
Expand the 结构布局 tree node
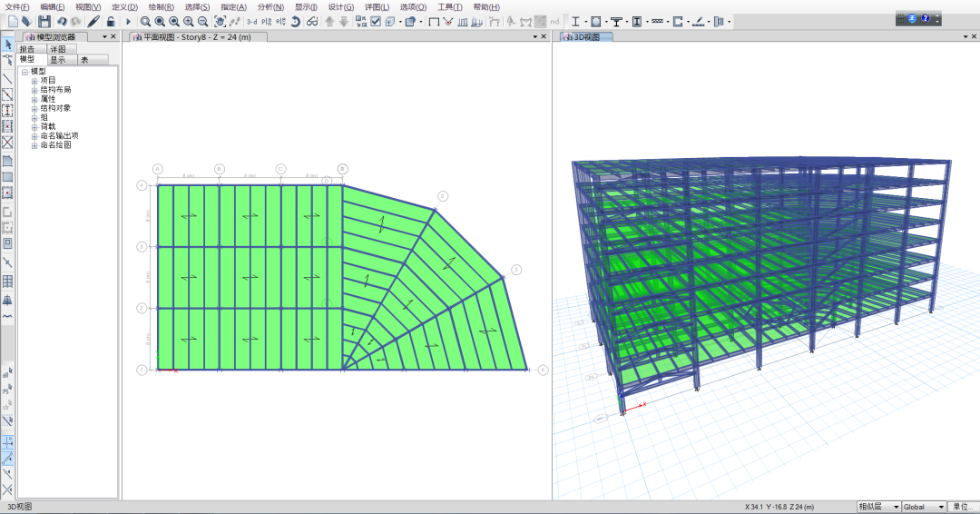(x=34, y=90)
